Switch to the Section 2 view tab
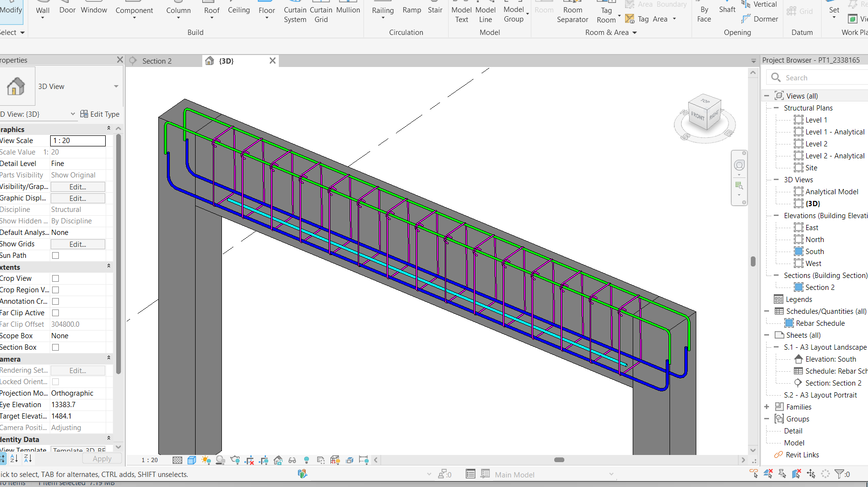This screenshot has width=868, height=487. (x=157, y=61)
